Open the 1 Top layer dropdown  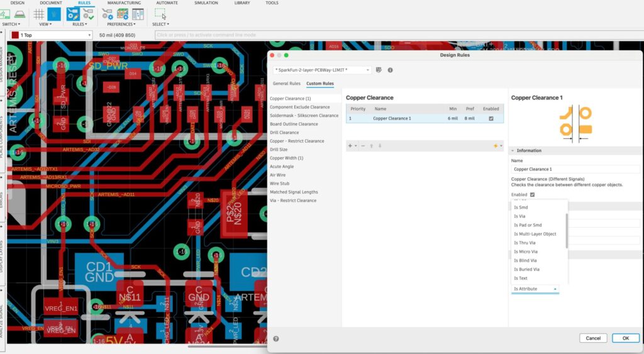[50, 35]
